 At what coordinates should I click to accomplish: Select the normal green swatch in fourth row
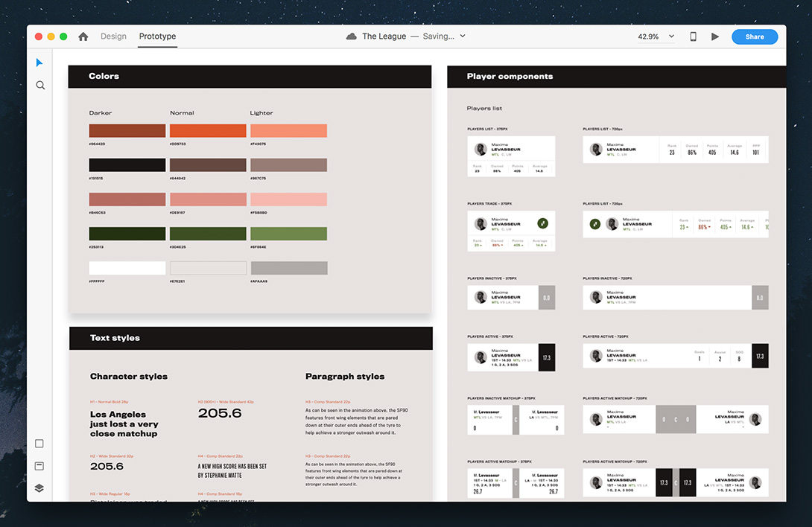[x=208, y=234]
